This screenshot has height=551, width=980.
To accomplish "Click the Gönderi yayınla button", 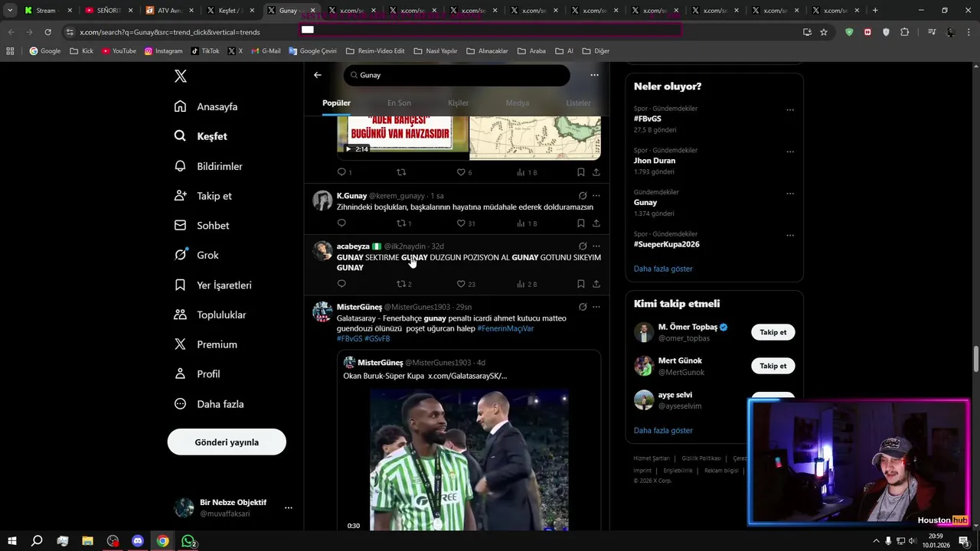I will point(227,442).
